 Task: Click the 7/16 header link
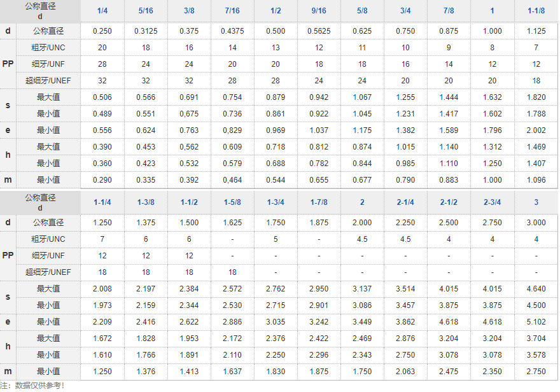pyautogui.click(x=232, y=11)
